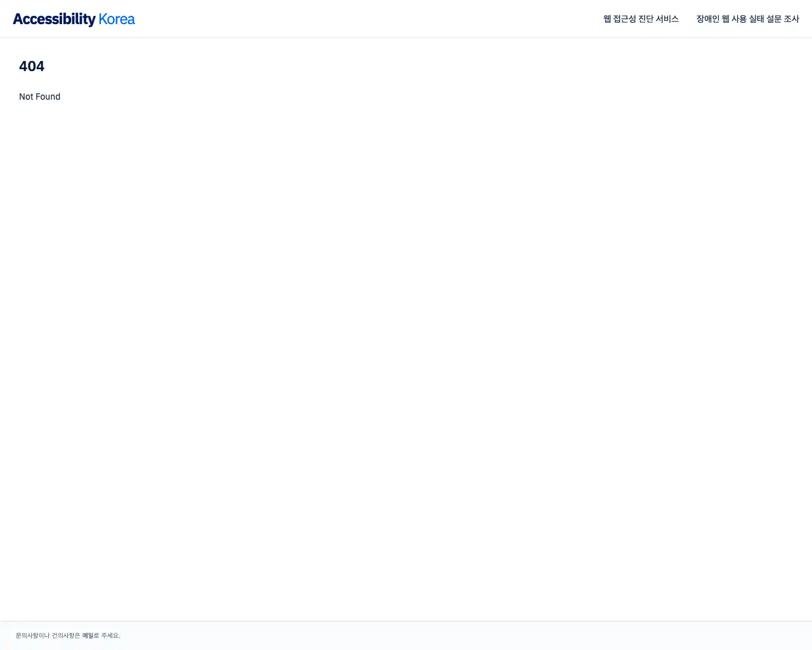Select the Not Found message text

(39, 96)
